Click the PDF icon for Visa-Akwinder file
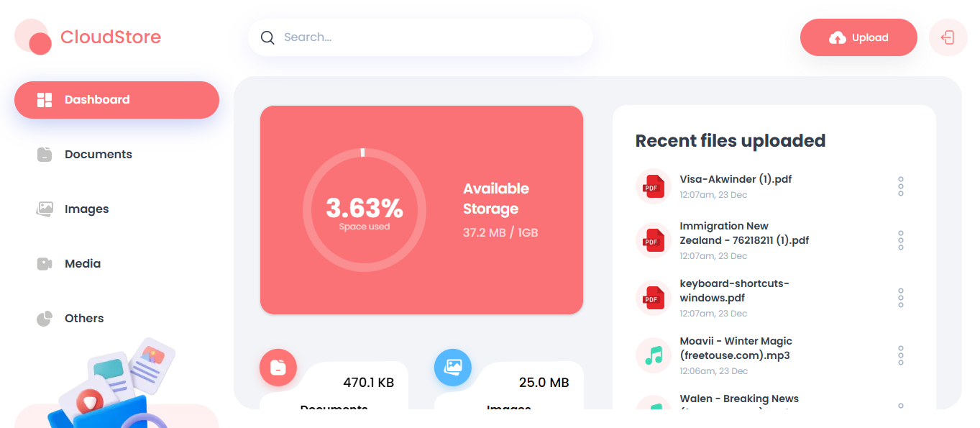This screenshot has width=980, height=428. point(653,187)
